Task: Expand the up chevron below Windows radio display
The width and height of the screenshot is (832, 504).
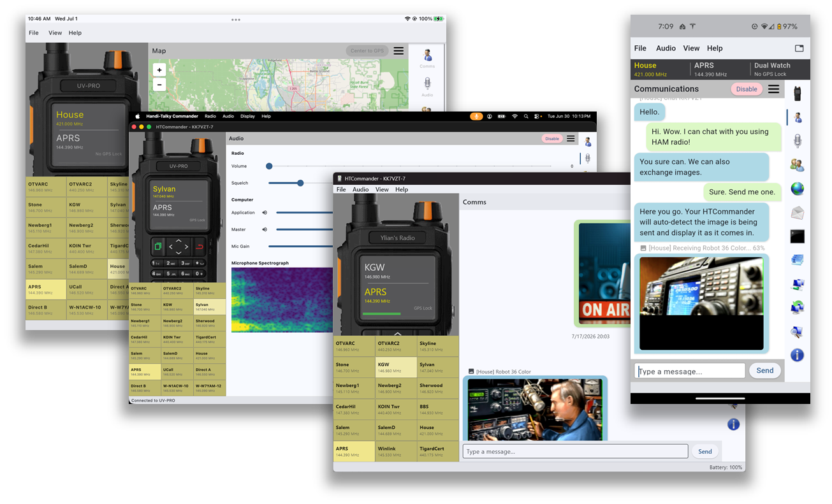Action: click(x=397, y=333)
